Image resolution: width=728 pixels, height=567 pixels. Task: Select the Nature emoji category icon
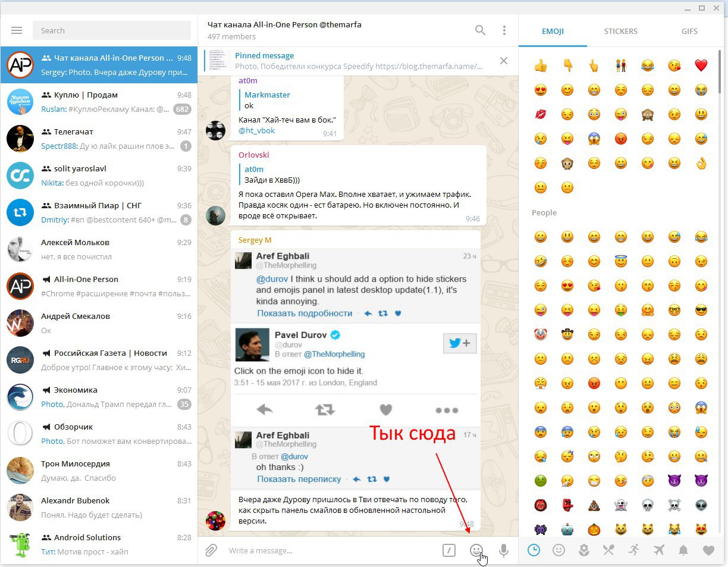(583, 550)
